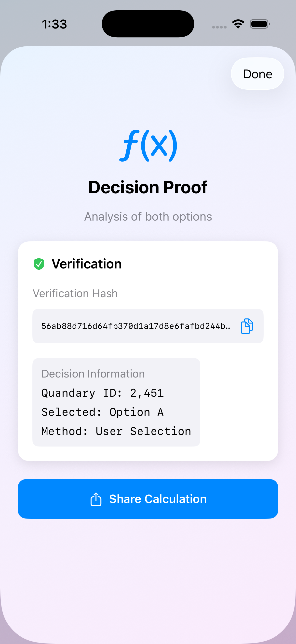This screenshot has width=296, height=644.
Task: Tap the 1:33 clock in status bar
Action: [54, 24]
